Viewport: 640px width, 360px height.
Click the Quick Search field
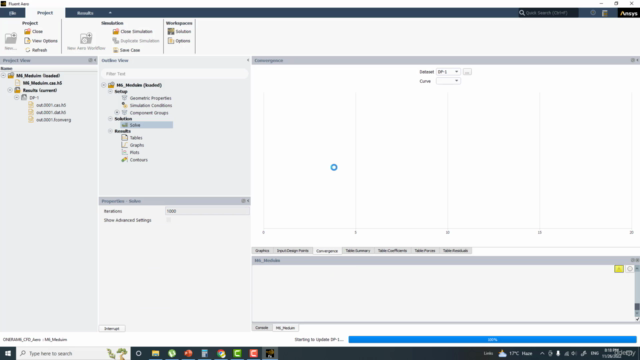point(548,13)
